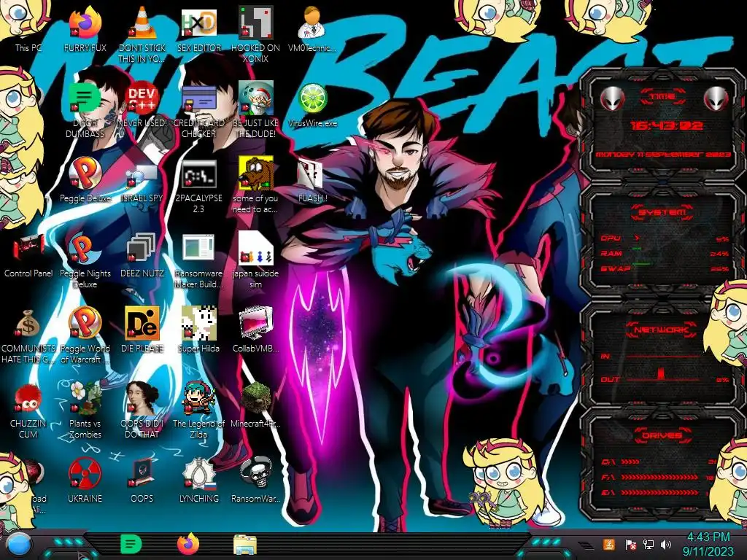The image size is (747, 560).
Task: Click the left alien head in TIME gadget
Action: (613, 99)
